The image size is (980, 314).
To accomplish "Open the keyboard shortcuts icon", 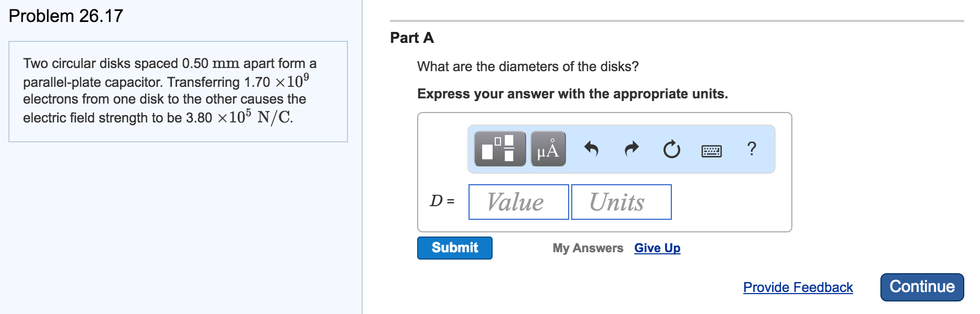I will tap(711, 151).
